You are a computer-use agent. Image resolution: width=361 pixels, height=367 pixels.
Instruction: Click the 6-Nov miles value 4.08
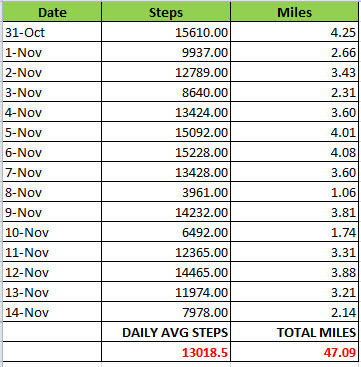click(294, 152)
